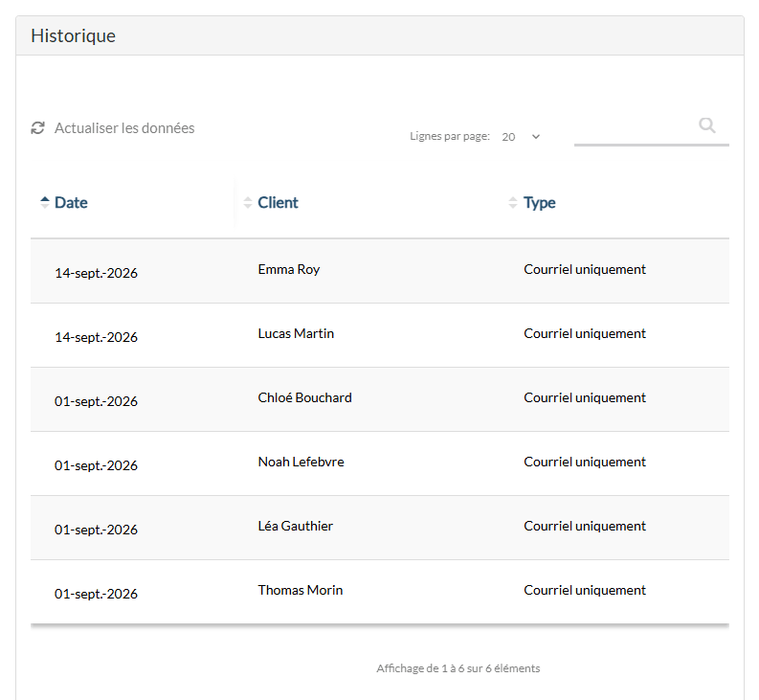The width and height of the screenshot is (759, 700).
Task: Click the 14-sept.-2026 date for Emma Roy
Action: pyautogui.click(x=96, y=273)
